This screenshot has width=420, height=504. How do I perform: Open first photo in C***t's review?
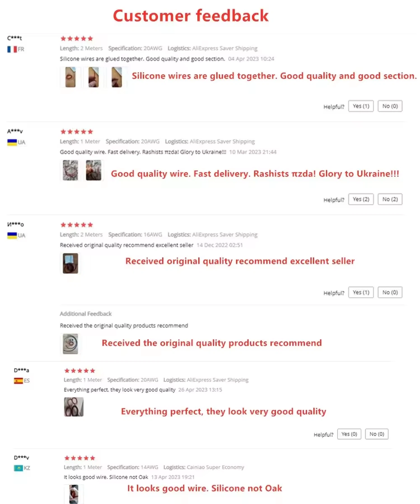pyautogui.click(x=70, y=77)
